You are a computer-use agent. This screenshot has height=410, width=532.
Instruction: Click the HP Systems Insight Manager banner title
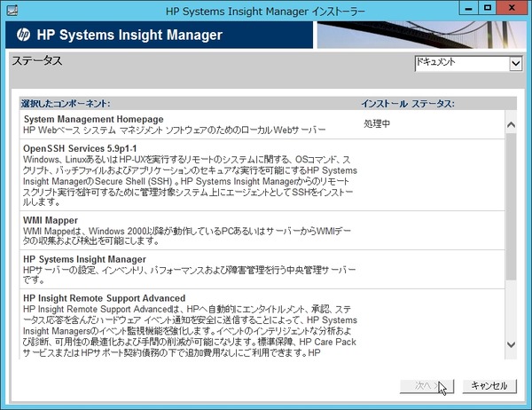tap(129, 35)
